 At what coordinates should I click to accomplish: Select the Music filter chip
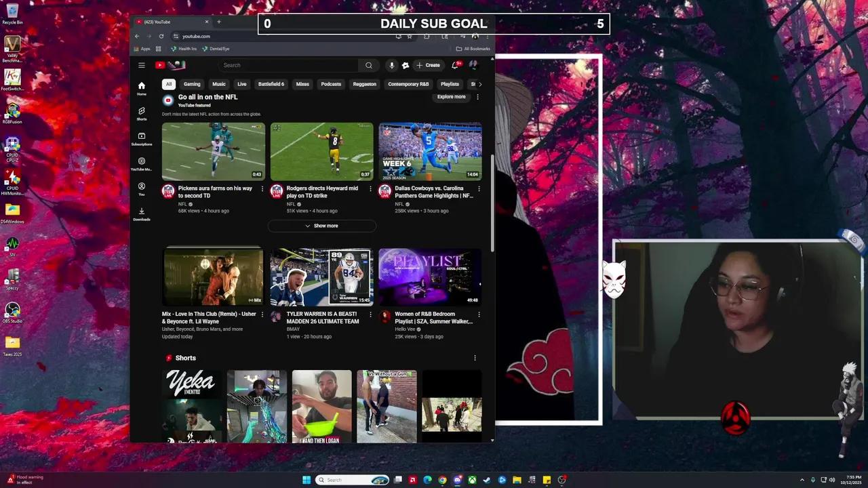(x=219, y=84)
